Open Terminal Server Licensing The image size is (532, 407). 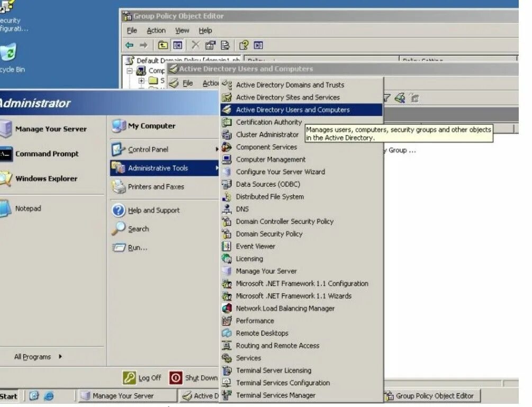click(301, 370)
